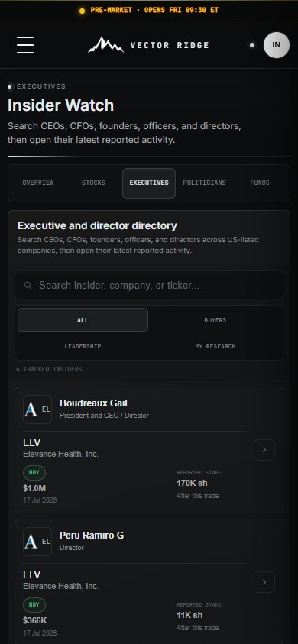Image resolution: width=298 pixels, height=644 pixels.
Task: Click the insider search input field
Action: point(149,285)
